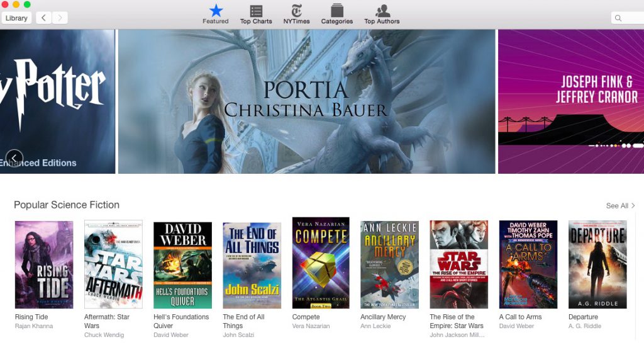Open the NYTimes logo icon

tap(297, 10)
